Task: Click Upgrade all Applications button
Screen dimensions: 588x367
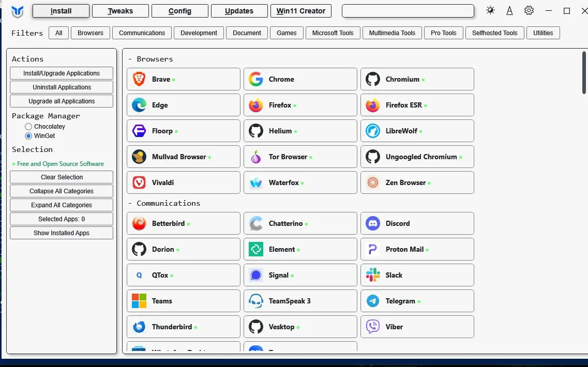Action: tap(62, 101)
